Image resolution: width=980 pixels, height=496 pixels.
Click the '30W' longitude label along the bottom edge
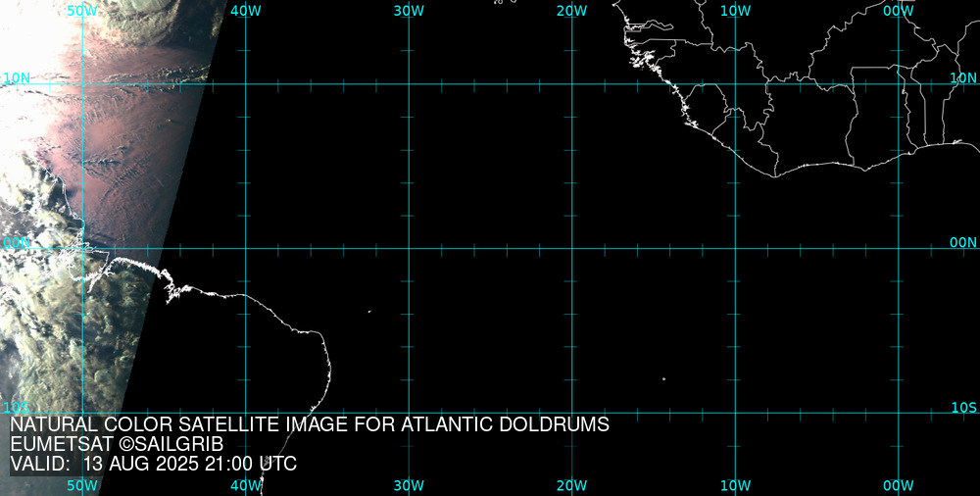pos(409,486)
